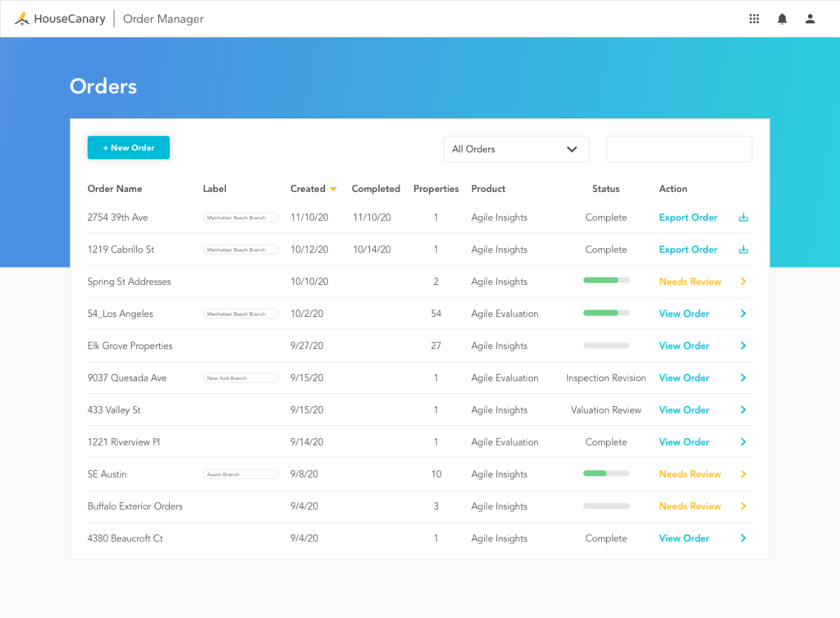This screenshot has height=618, width=840.
Task: Click Export Order for 1219 Cabrillo St
Action: [x=689, y=249]
